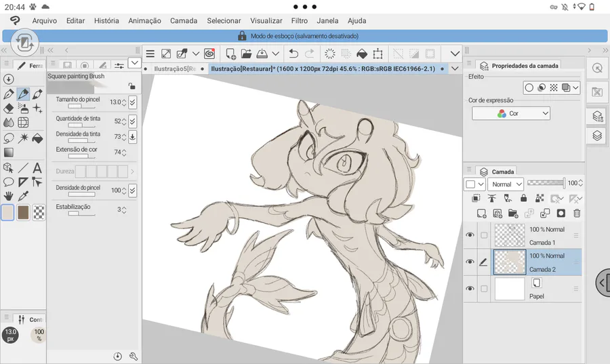Click the Modo de esboço notification bar

pos(305,36)
